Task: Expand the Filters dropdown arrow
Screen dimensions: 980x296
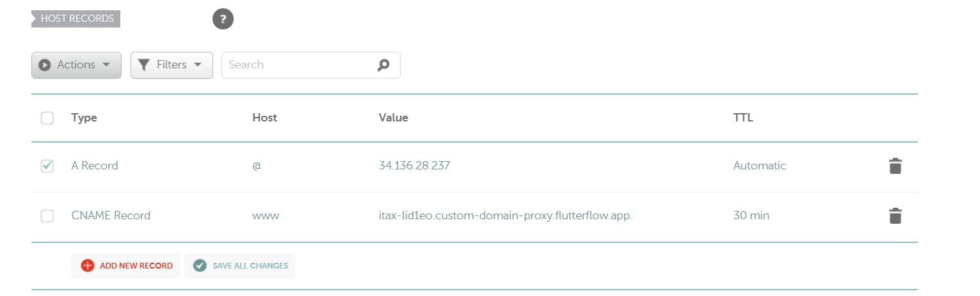Action: tap(198, 65)
